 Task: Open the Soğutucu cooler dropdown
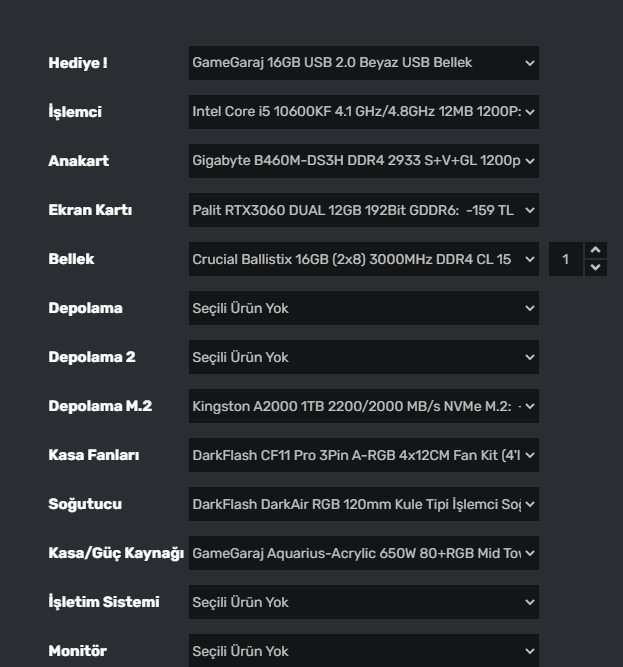pyautogui.click(x=363, y=504)
